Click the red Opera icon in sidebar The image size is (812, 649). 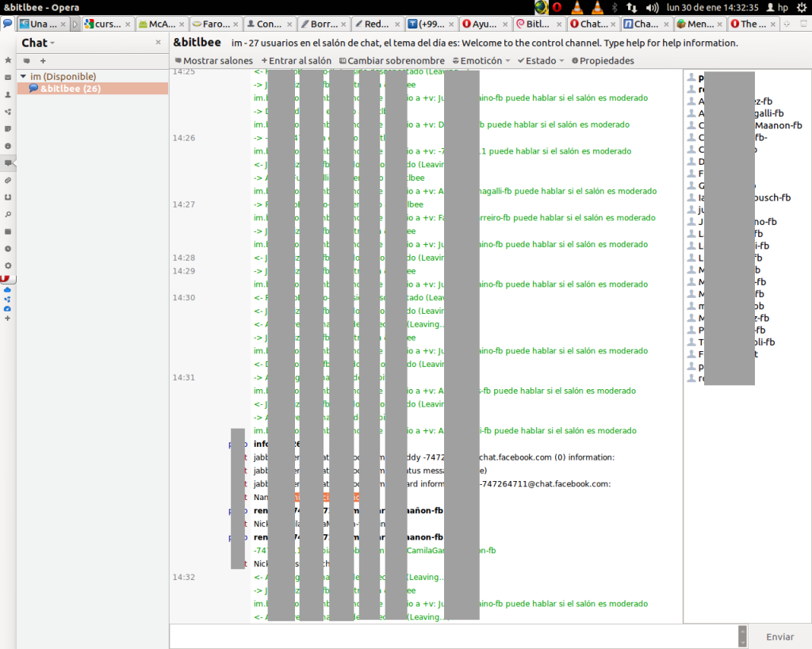click(x=6, y=278)
